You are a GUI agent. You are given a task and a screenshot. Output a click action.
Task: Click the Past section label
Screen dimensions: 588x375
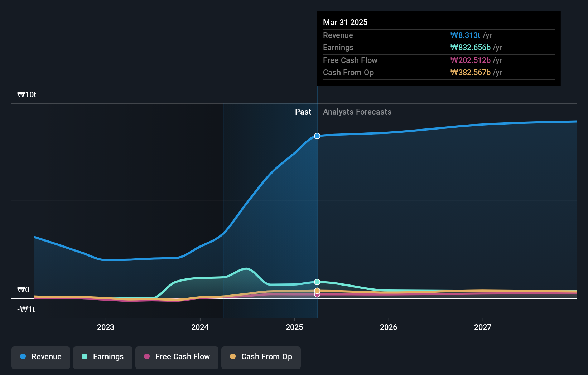pyautogui.click(x=303, y=112)
